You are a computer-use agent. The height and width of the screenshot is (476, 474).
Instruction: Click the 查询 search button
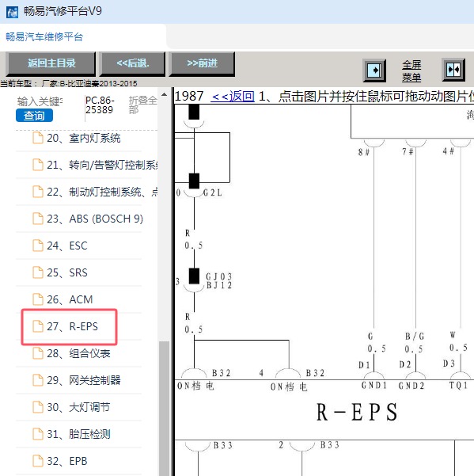pyautogui.click(x=34, y=116)
